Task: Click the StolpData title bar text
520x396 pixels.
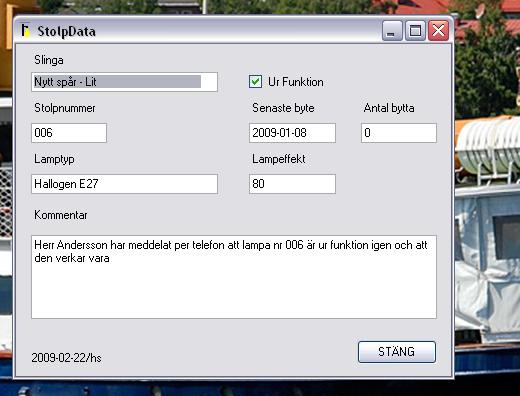Action: (x=66, y=31)
